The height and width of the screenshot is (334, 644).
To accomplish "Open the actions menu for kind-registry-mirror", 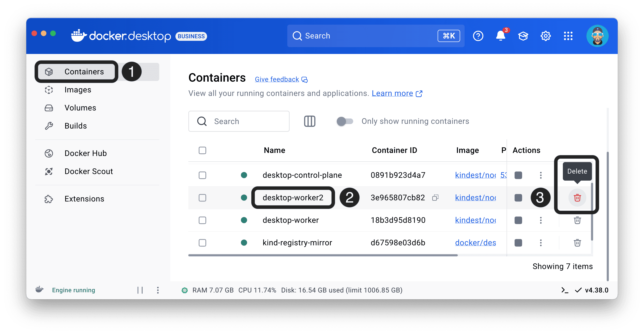I will [541, 243].
